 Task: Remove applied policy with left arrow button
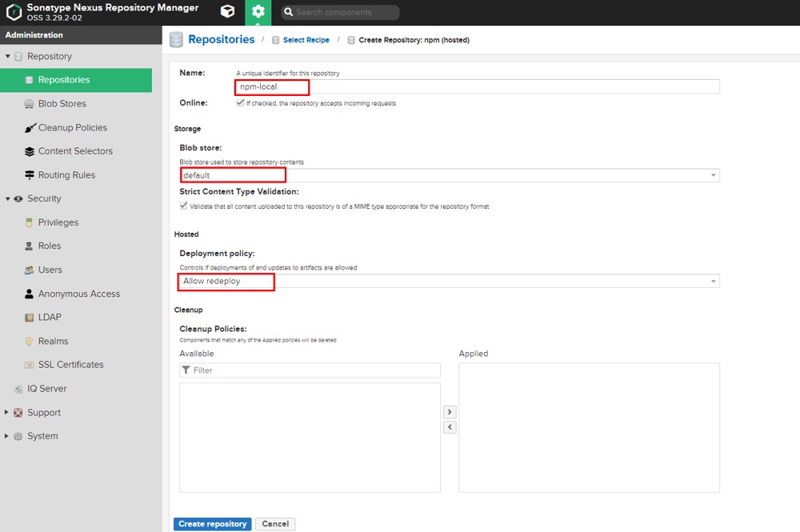pos(450,427)
